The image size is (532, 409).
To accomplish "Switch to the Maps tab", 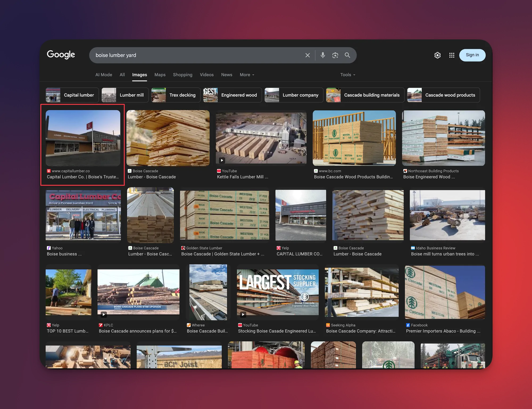I will 160,75.
